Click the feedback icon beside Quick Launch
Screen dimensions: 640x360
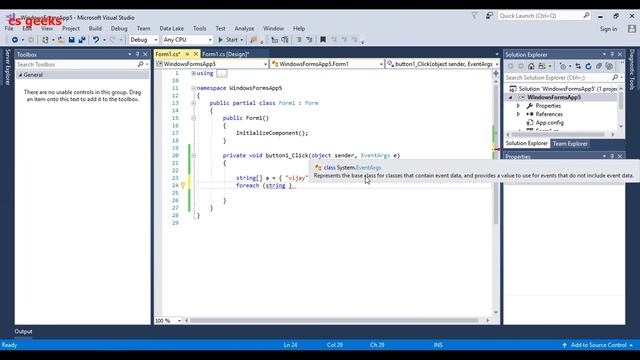click(x=489, y=16)
